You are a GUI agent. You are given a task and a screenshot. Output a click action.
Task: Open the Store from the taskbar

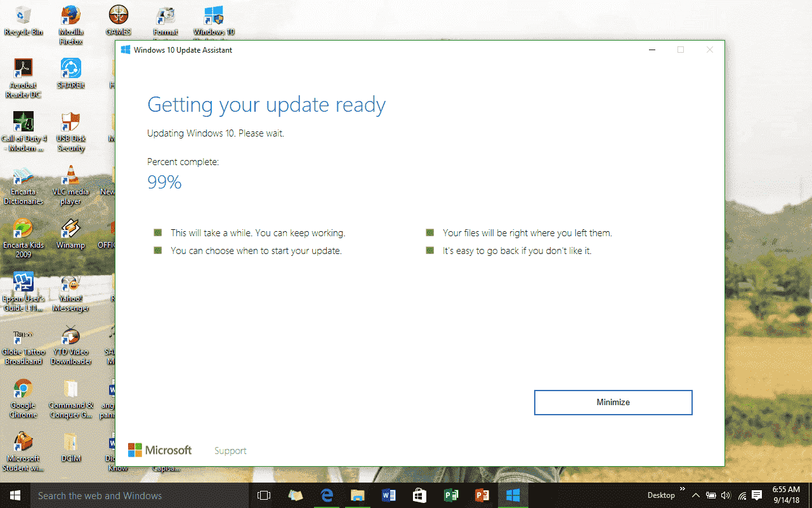420,495
